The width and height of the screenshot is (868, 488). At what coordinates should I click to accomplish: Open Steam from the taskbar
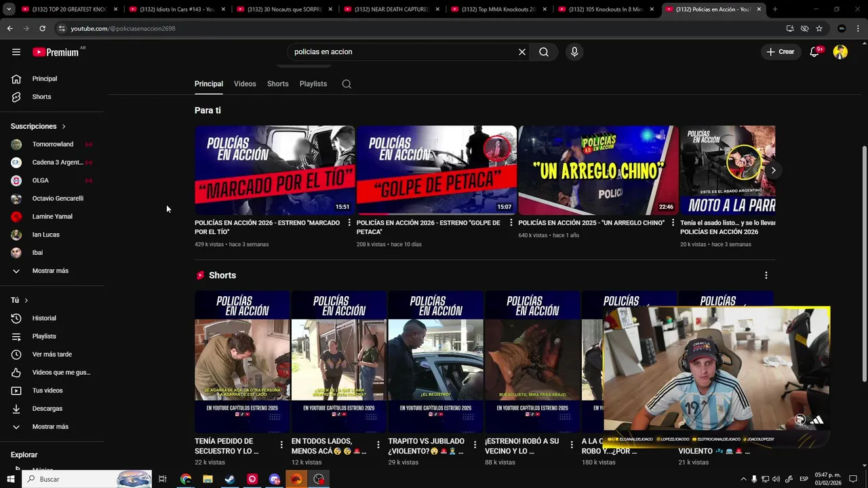(x=230, y=479)
